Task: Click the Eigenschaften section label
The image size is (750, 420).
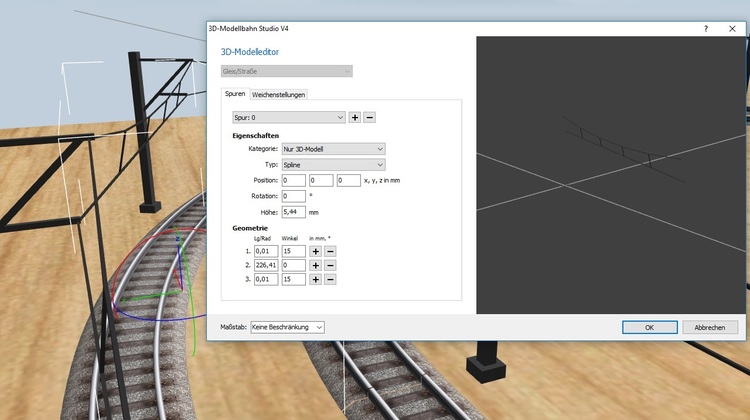Action: tap(255, 135)
